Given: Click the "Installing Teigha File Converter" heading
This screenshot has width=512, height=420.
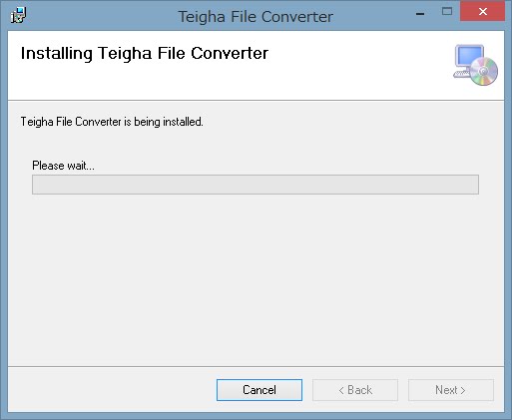Looking at the screenshot, I should pos(145,53).
